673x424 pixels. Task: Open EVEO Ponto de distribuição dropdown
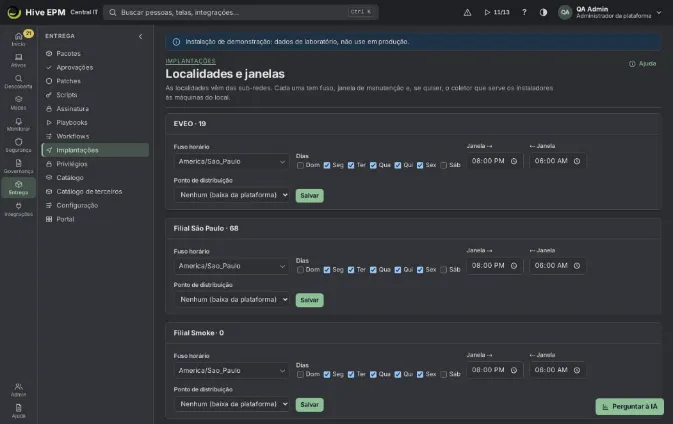pos(231,195)
